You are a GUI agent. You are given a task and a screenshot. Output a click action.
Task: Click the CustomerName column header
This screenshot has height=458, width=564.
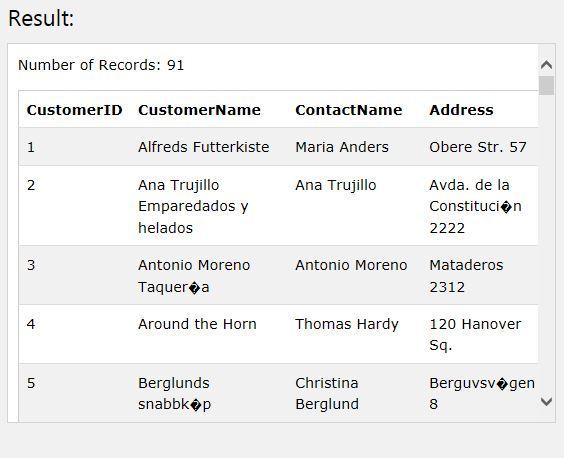pyautogui.click(x=199, y=110)
